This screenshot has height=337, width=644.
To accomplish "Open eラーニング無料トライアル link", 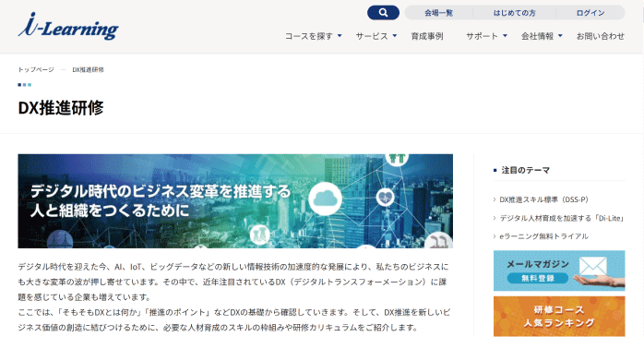I will click(x=543, y=236).
